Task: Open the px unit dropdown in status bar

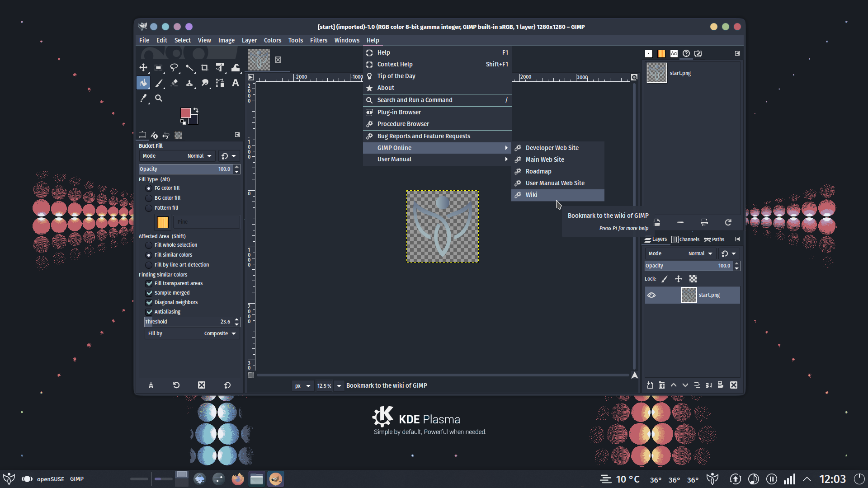Action: 302,386
